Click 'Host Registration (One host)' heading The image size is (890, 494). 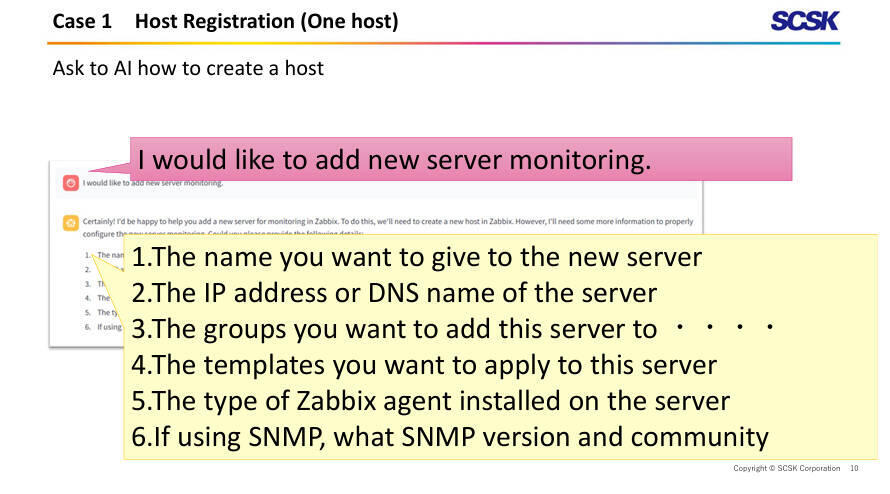click(266, 22)
